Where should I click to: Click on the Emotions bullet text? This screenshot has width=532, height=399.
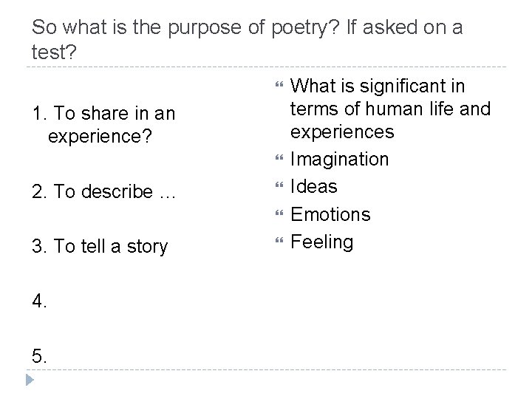(x=330, y=214)
